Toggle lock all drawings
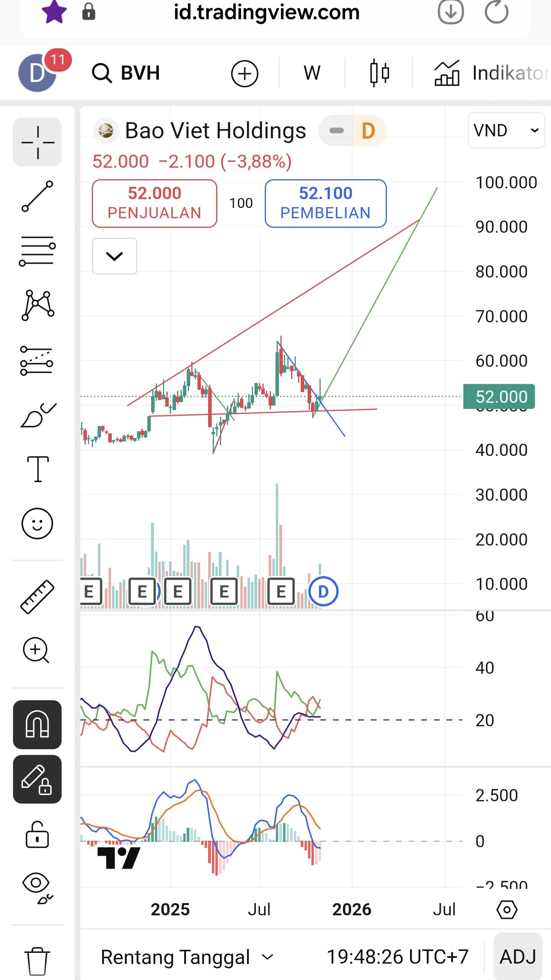Viewport: 551px width, 980px height. (37, 835)
